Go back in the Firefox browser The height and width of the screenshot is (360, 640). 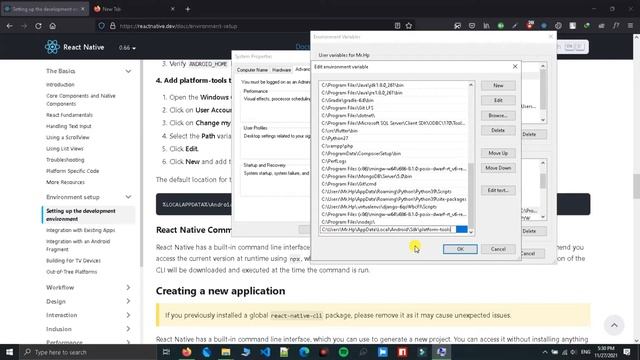[9, 26]
